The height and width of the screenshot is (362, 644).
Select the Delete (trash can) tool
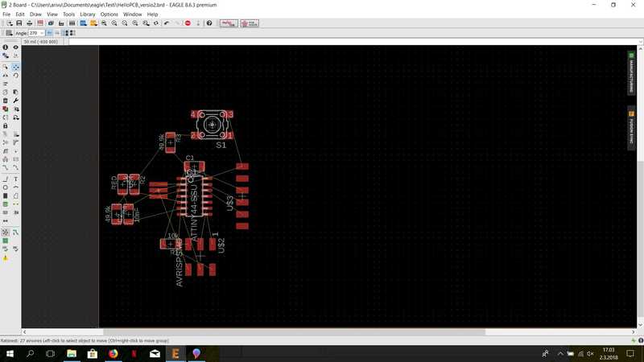pyautogui.click(x=6, y=101)
